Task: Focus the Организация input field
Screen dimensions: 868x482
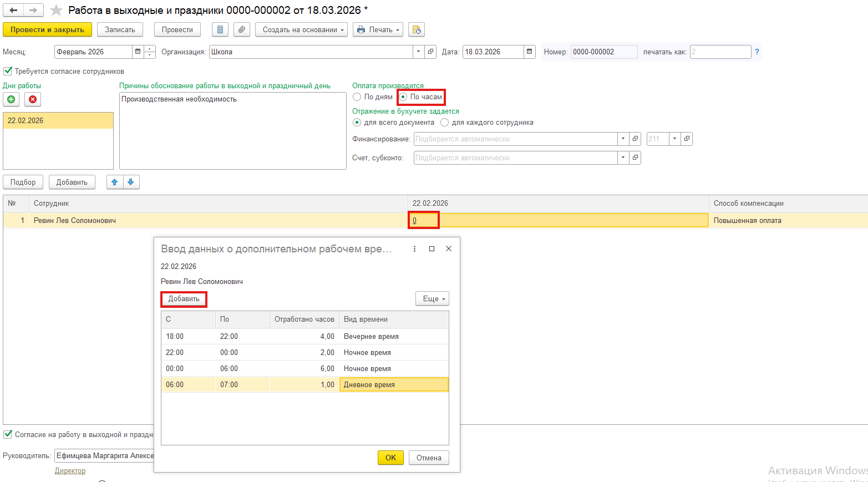Action: (311, 52)
